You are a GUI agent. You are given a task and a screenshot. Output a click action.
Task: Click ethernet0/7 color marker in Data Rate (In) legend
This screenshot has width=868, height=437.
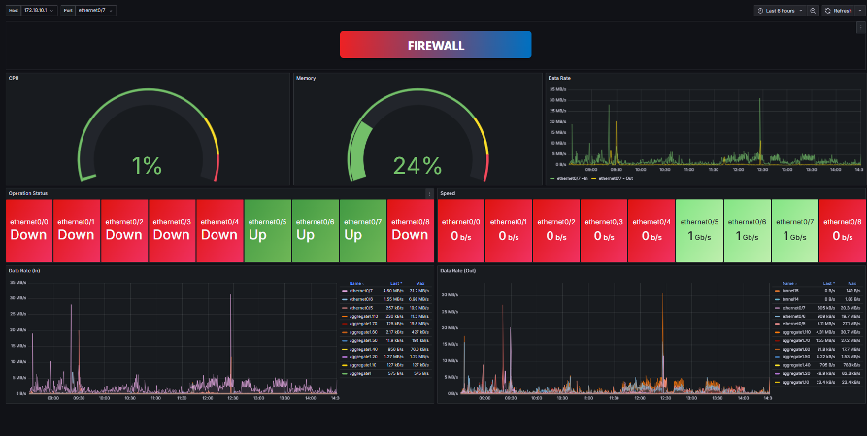tap(344, 290)
